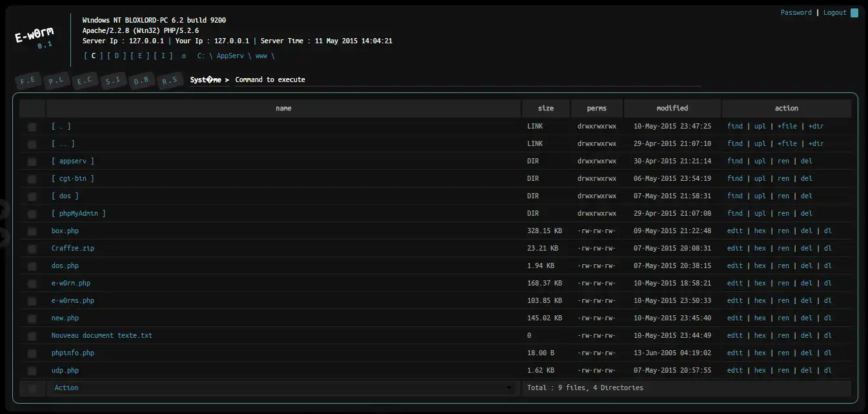Open the S.I tab
This screenshot has height=414, width=868.
click(112, 81)
